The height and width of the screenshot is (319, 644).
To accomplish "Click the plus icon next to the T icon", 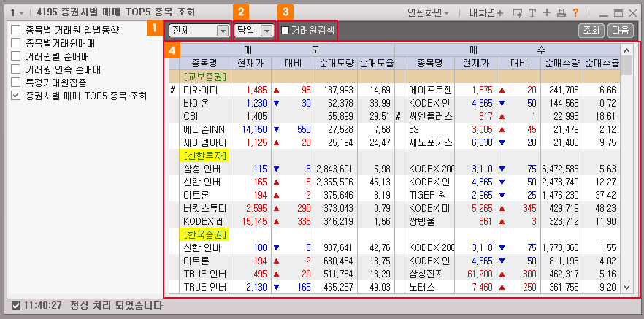I will click(x=546, y=12).
